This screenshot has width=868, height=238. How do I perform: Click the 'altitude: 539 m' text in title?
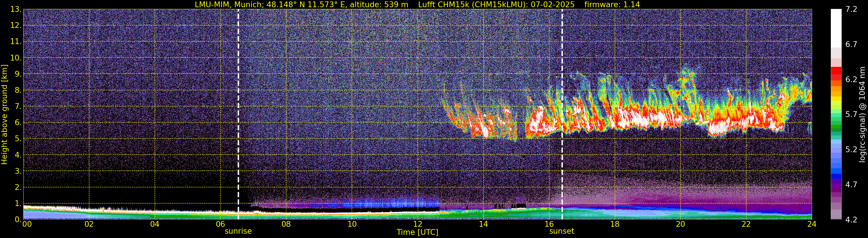click(x=379, y=4)
